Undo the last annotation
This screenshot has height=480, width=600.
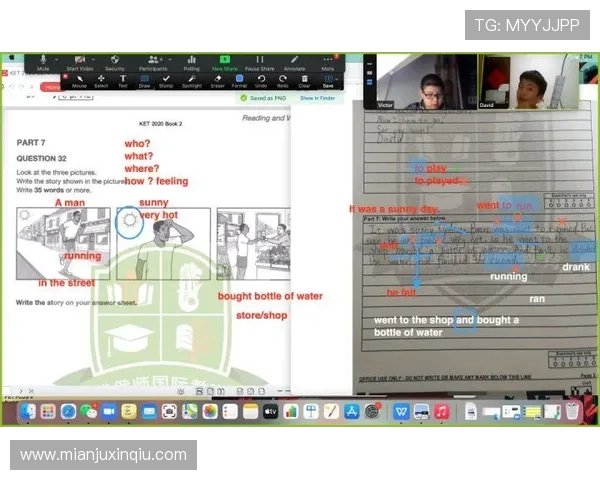pos(261,80)
